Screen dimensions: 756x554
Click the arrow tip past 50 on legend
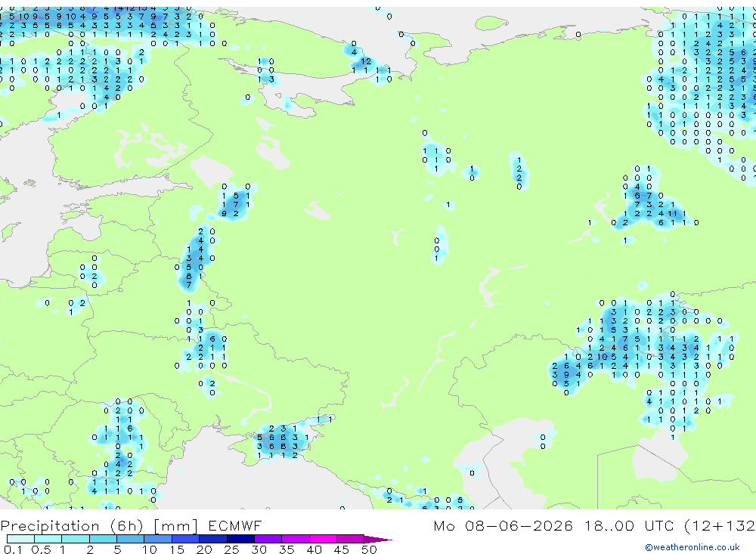tap(379, 540)
